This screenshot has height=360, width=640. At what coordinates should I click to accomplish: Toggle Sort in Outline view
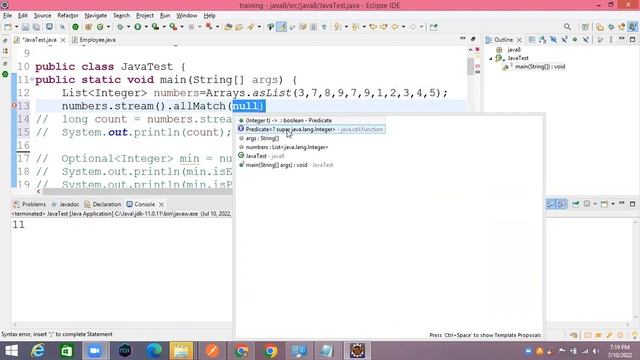[x=542, y=40]
